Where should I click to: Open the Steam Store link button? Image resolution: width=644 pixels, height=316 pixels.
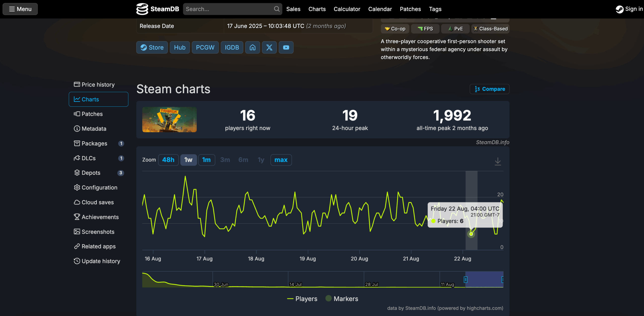[152, 47]
